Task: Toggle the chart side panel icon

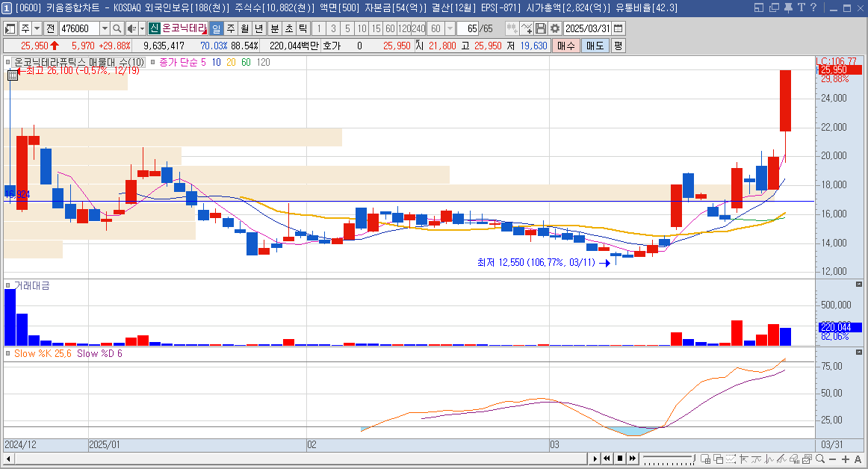Action: pos(10,28)
